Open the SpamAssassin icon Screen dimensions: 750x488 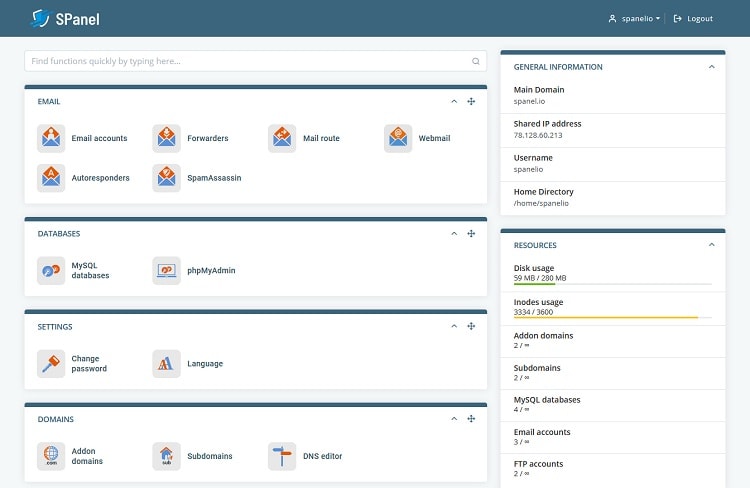pos(166,178)
